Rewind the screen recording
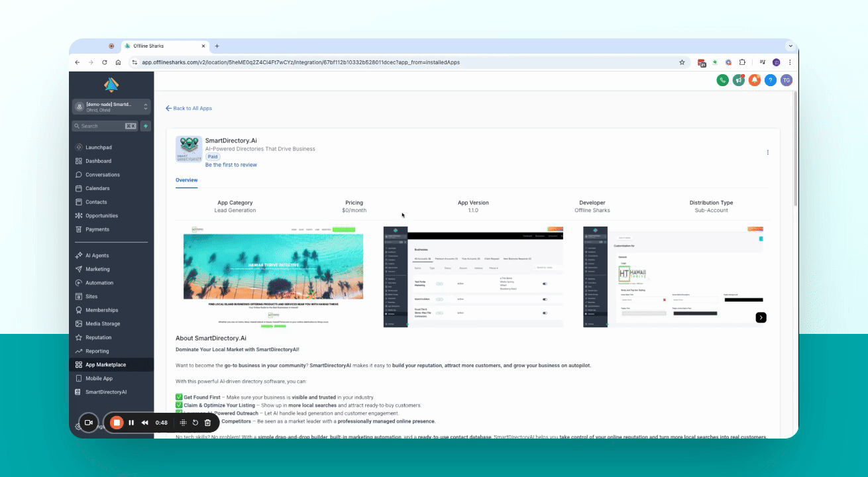This screenshot has width=868, height=477. pyautogui.click(x=144, y=423)
